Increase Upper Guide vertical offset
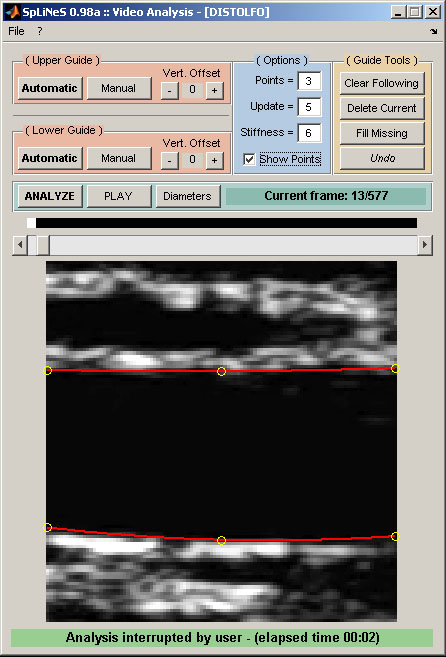This screenshot has height=657, width=446. pyautogui.click(x=214, y=91)
